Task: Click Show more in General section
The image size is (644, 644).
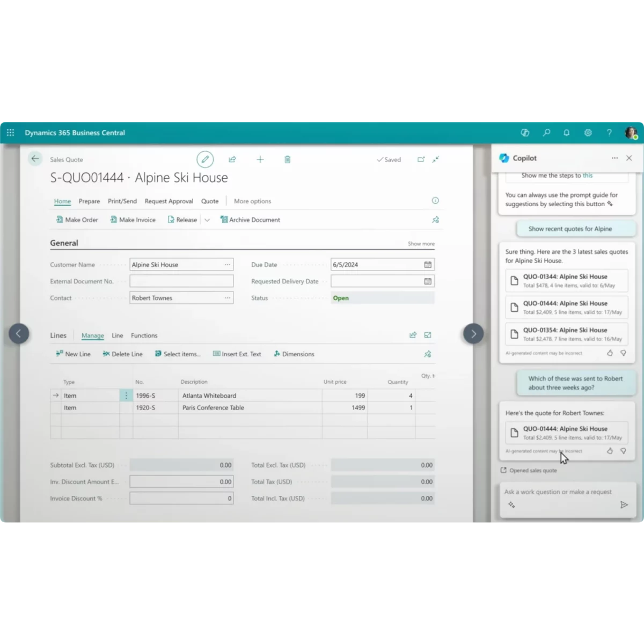Action: [421, 244]
